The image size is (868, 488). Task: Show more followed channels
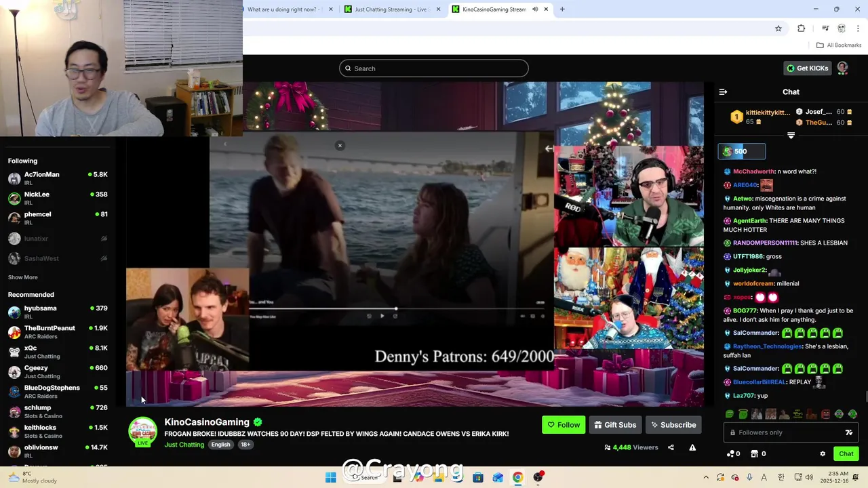(x=22, y=277)
